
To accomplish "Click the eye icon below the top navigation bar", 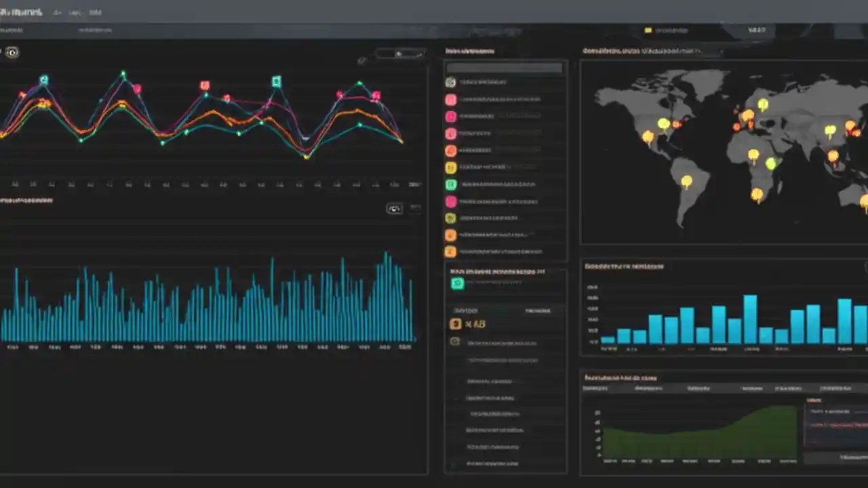I will (12, 52).
